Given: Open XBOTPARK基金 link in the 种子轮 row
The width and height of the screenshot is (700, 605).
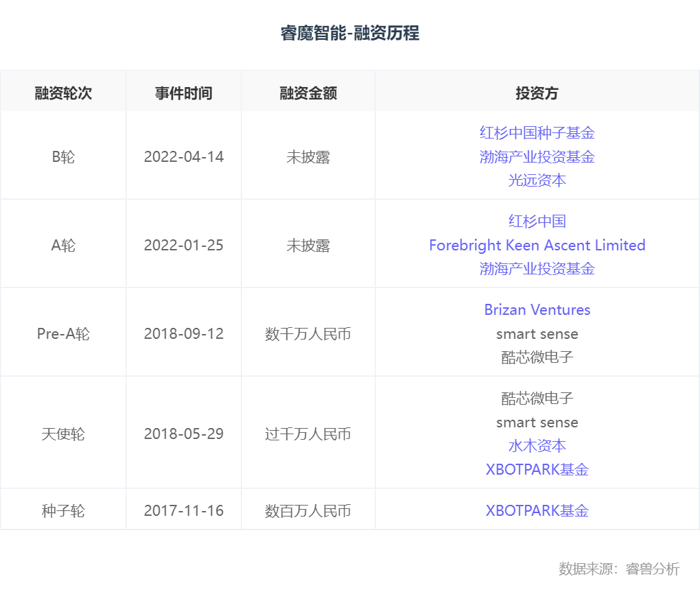Looking at the screenshot, I should click(x=537, y=510).
